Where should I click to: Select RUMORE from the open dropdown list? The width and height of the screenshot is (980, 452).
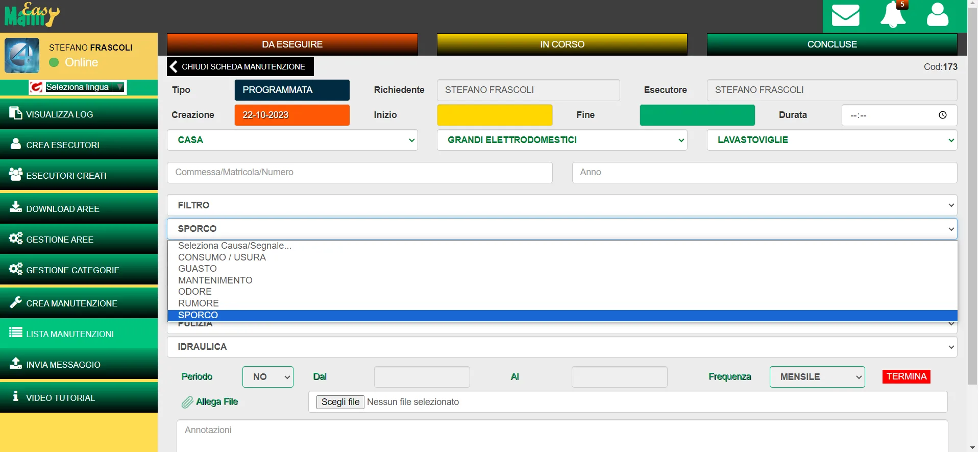199,303
